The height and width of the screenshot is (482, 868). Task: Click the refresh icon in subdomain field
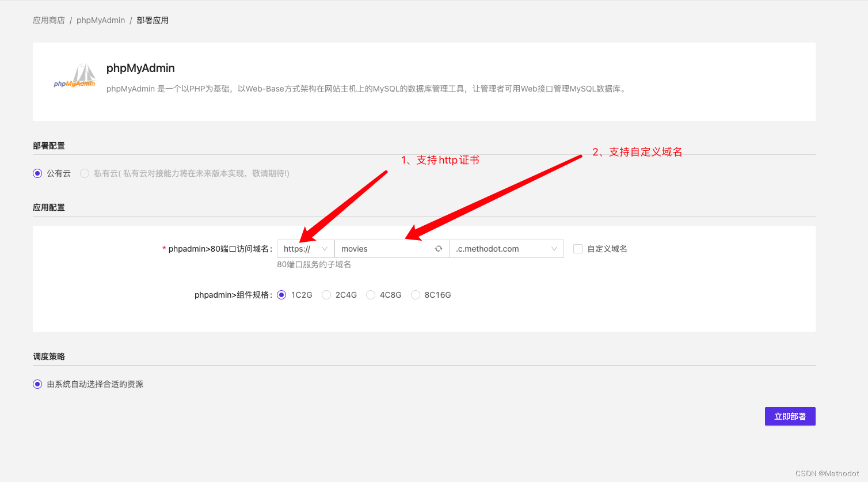pos(439,249)
